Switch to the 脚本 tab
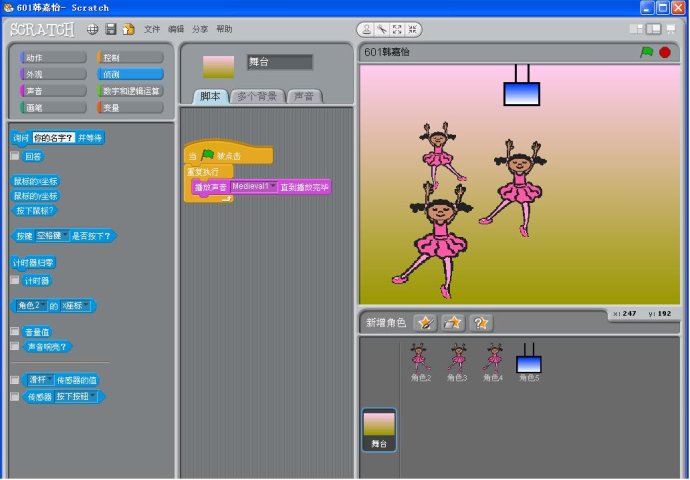 click(210, 96)
